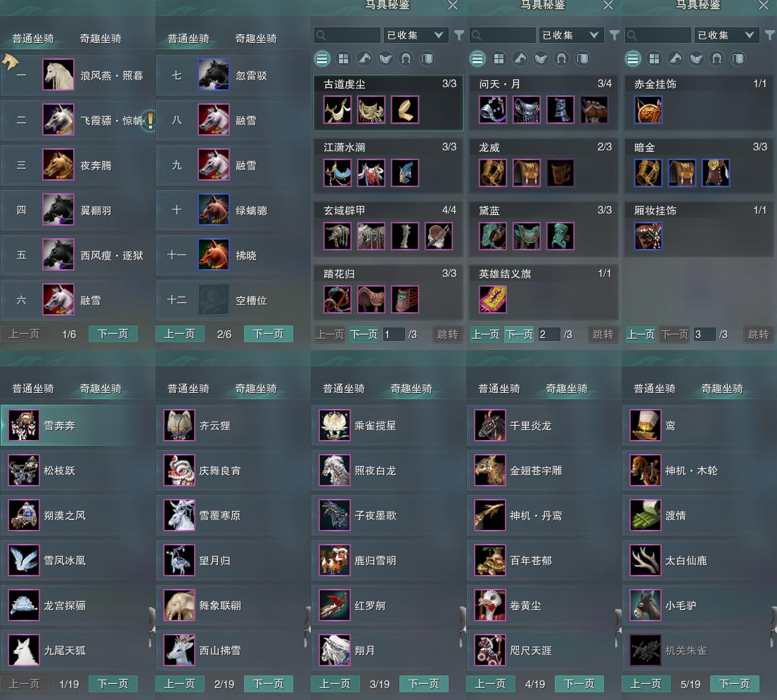Switch to grid view in second 马具秘鉴 panel
This screenshot has width=777, height=700.
coord(499,59)
